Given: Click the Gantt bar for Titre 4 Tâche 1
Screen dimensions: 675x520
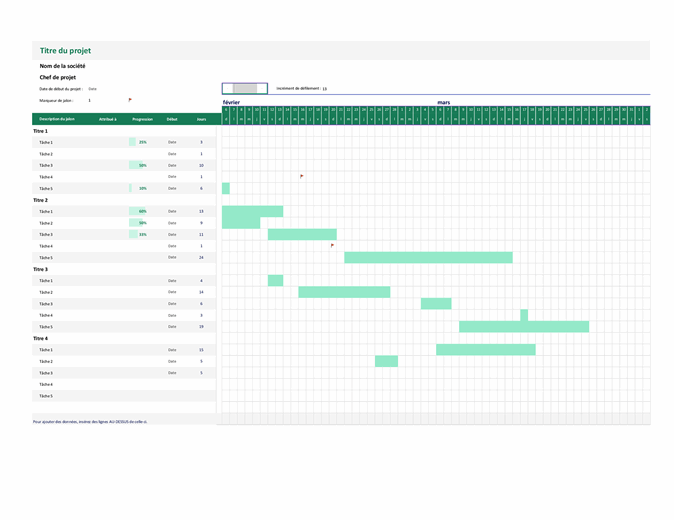Looking at the screenshot, I should click(x=486, y=349).
